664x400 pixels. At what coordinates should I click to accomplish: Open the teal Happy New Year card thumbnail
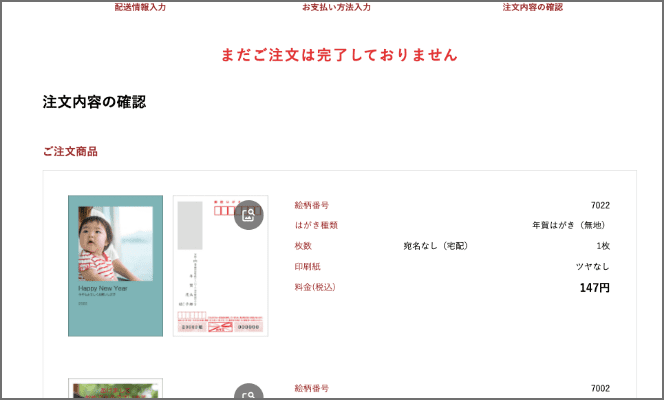(116, 266)
